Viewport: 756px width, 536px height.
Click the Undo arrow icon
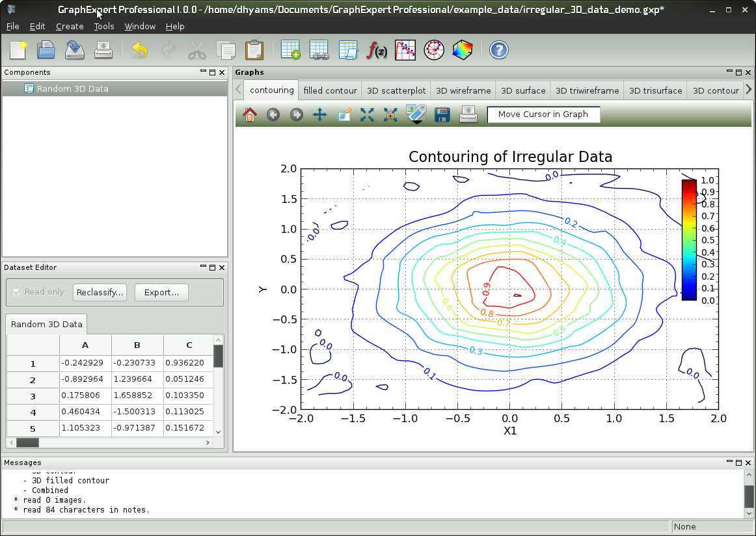pyautogui.click(x=139, y=50)
